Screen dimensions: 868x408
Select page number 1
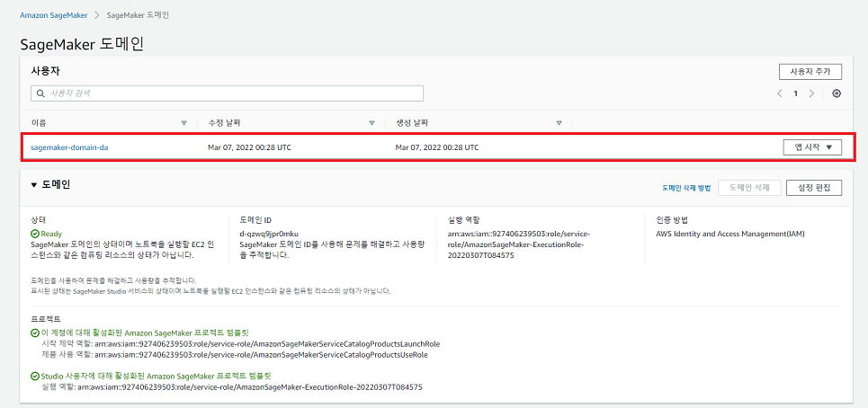click(x=795, y=93)
